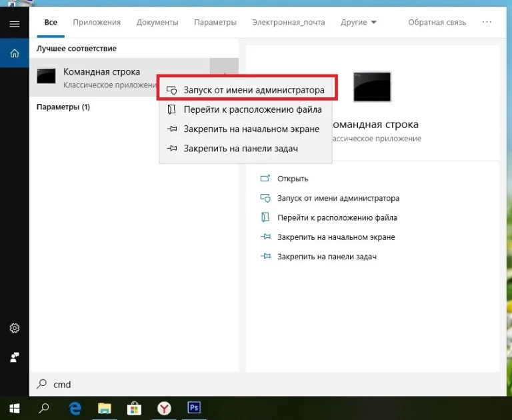Open Обратная связь link

[437, 22]
